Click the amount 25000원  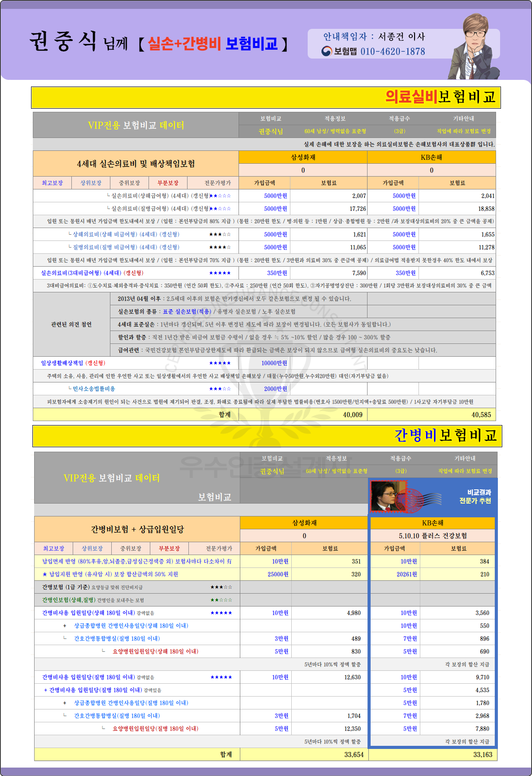tap(278, 574)
